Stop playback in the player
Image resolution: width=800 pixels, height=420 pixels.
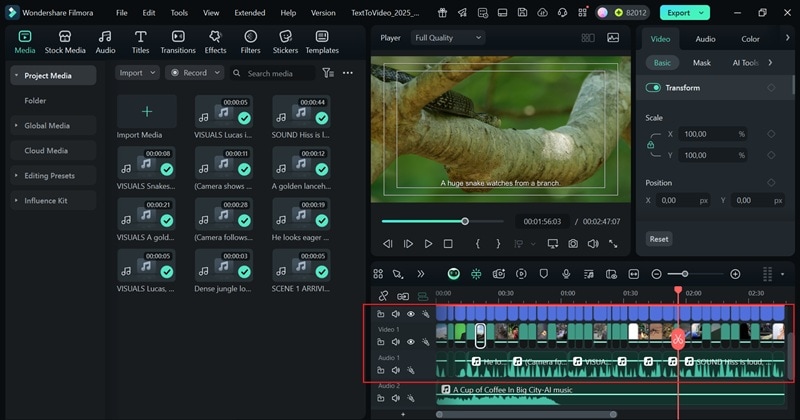coord(448,244)
